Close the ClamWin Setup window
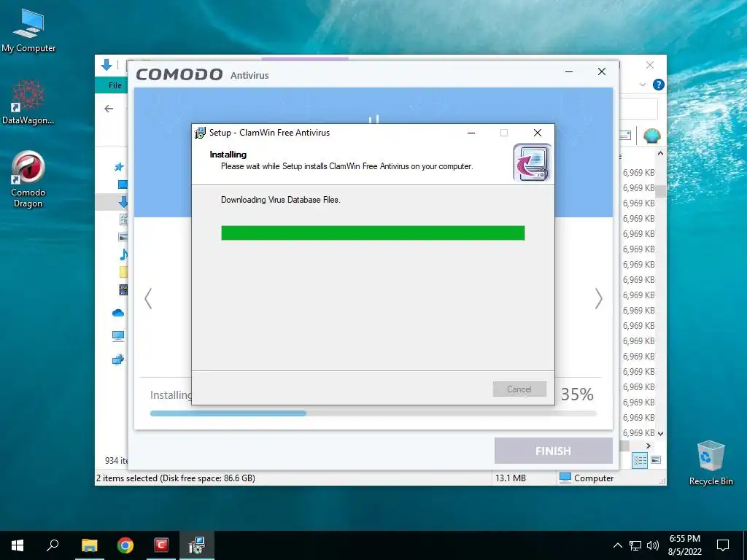The image size is (747, 560). (x=538, y=133)
